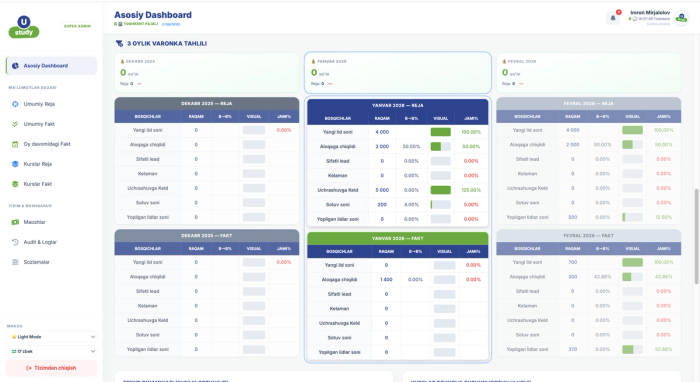Navigate to Kurslar Reja
700x382 pixels.
pyautogui.click(x=51, y=164)
